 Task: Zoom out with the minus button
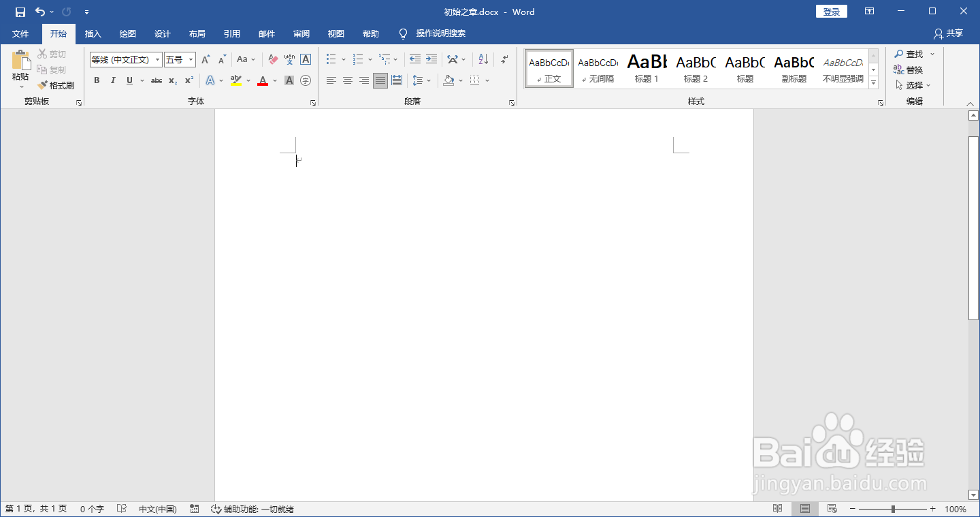[852, 509]
